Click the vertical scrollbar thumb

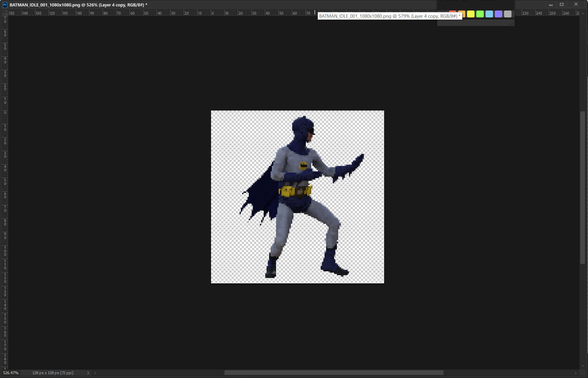point(583,187)
